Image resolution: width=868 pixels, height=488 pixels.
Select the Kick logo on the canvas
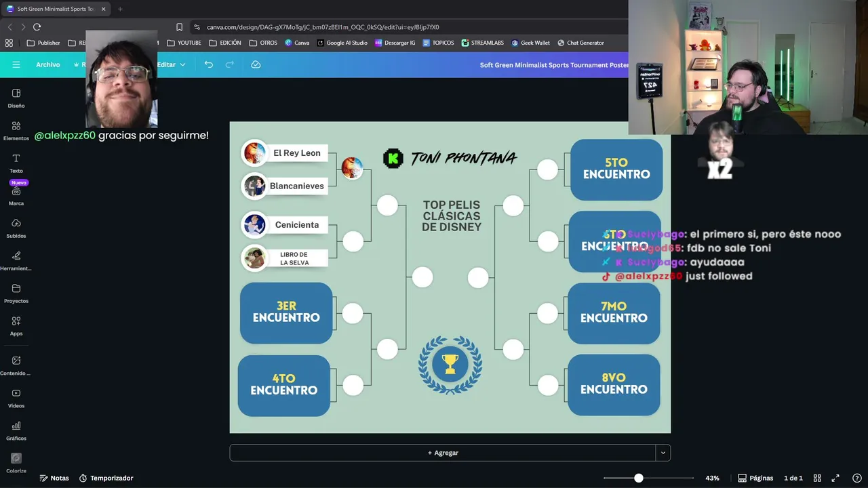pyautogui.click(x=393, y=159)
